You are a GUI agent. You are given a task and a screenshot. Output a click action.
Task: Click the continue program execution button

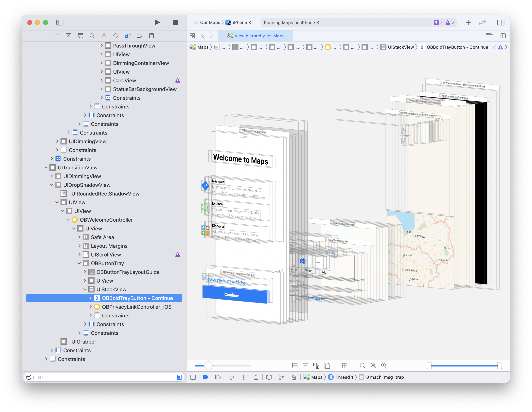coord(218,377)
